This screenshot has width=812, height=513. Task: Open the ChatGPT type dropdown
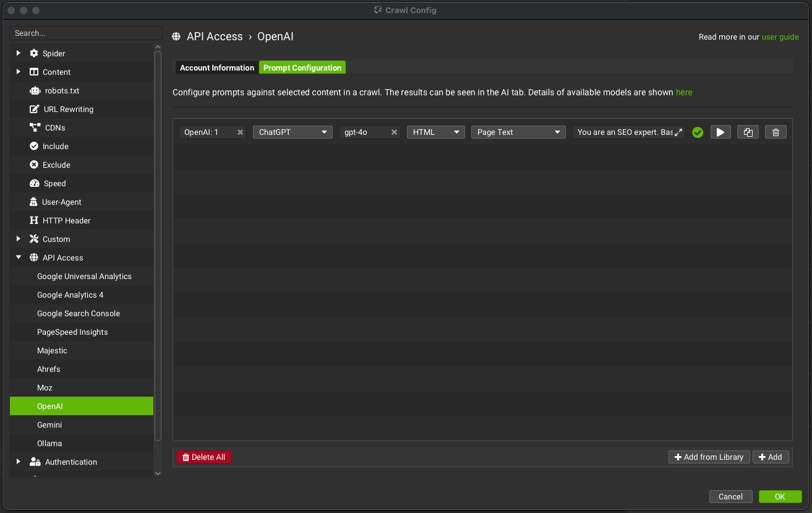click(293, 132)
